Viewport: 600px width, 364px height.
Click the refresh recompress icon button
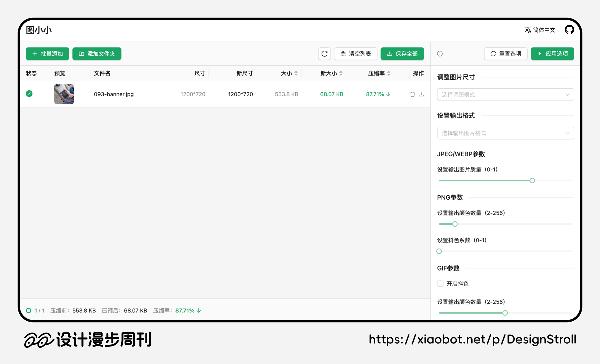[x=324, y=54]
